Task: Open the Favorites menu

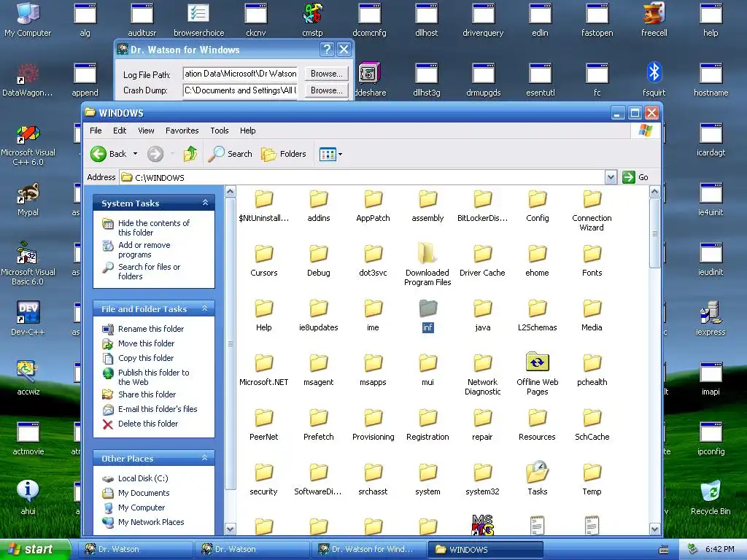Action: point(182,131)
